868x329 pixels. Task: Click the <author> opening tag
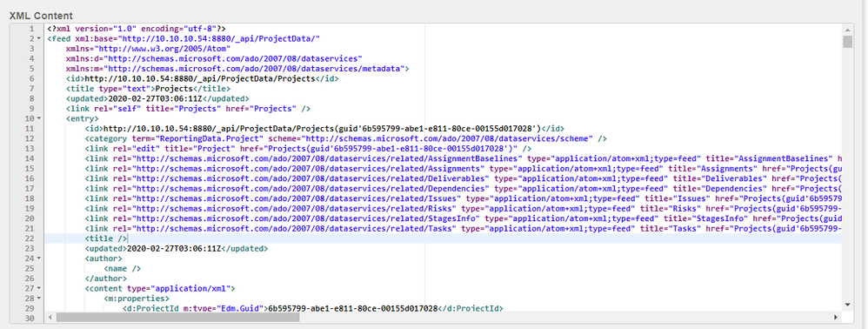[103, 258]
